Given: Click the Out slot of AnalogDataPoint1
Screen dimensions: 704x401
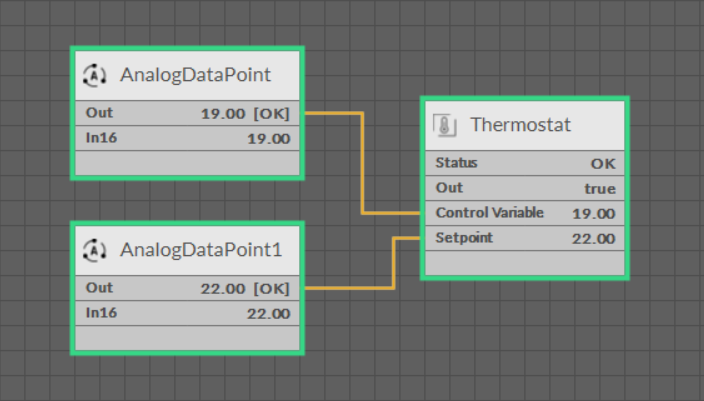Looking at the screenshot, I should tap(186, 288).
